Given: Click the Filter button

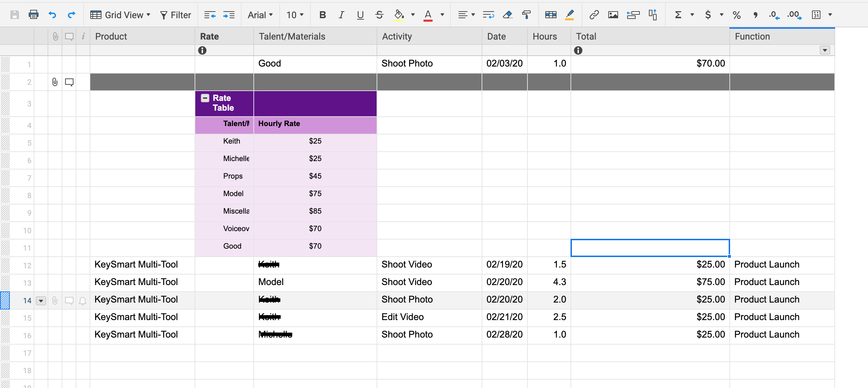Looking at the screenshot, I should [x=176, y=15].
